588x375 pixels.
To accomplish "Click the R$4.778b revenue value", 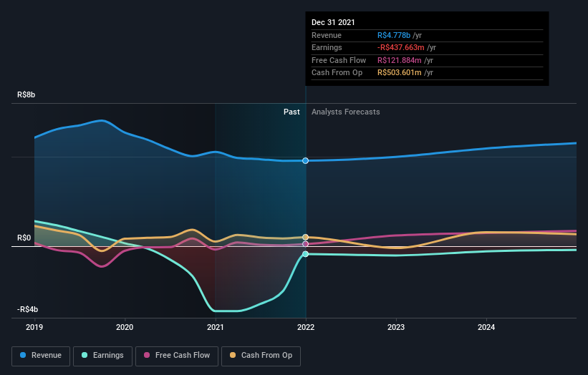I will pos(394,35).
